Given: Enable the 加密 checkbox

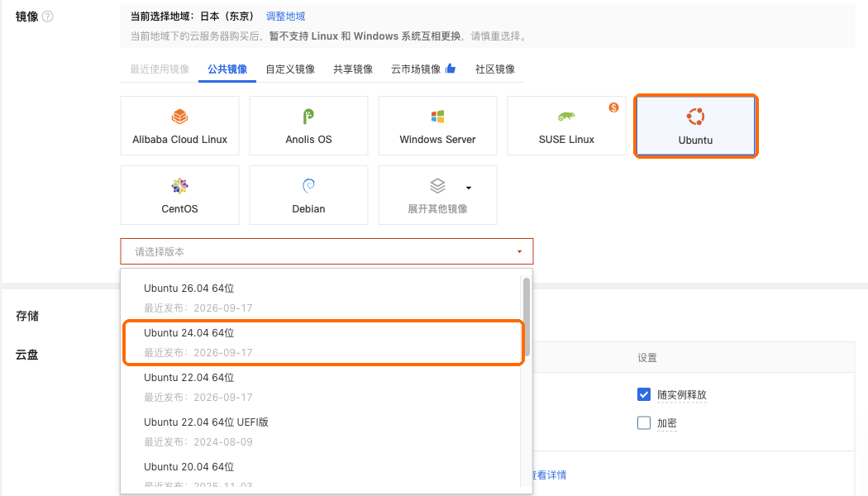Looking at the screenshot, I should [x=644, y=423].
